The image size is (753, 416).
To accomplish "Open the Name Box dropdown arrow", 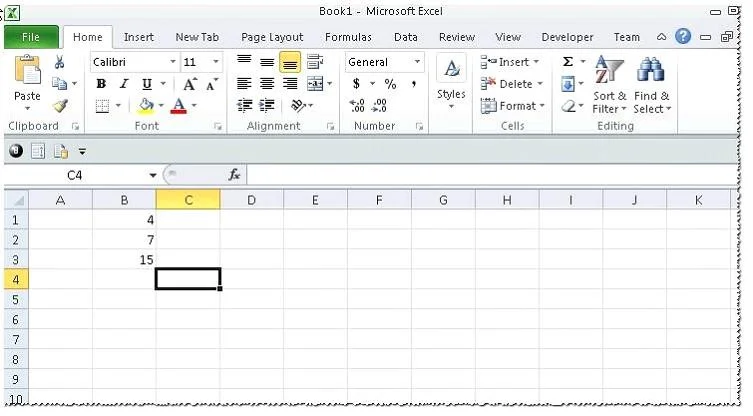I will [153, 175].
